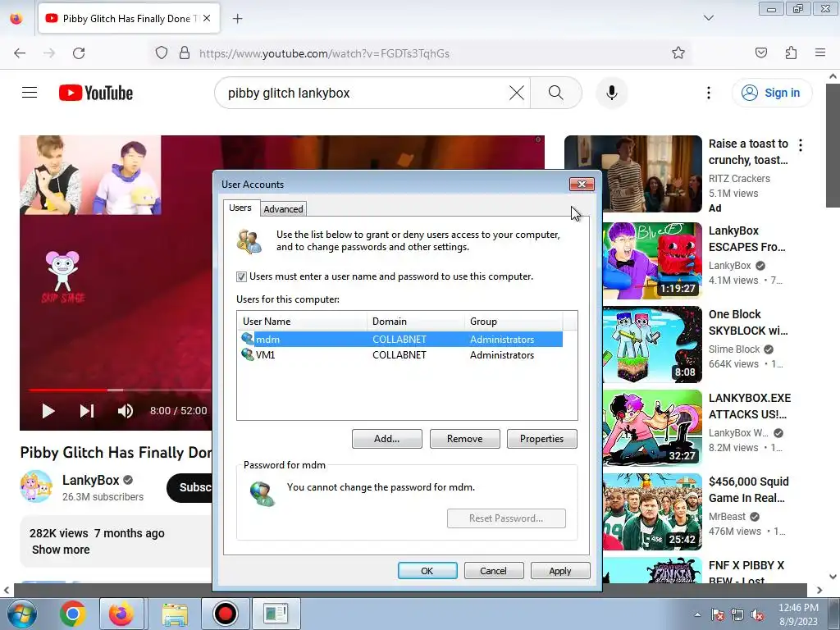Select the Users tab
Viewport: 840px width, 630px height.
pyautogui.click(x=240, y=208)
